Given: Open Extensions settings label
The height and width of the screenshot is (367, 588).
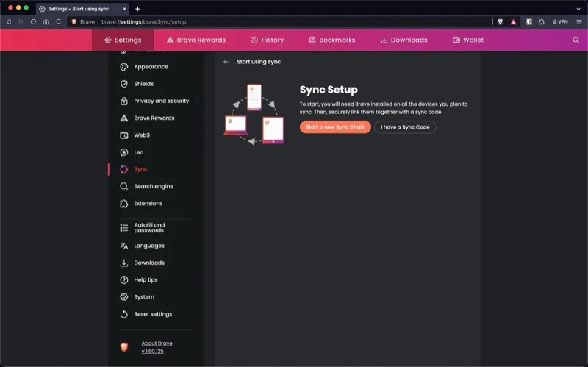Looking at the screenshot, I should pos(148,204).
